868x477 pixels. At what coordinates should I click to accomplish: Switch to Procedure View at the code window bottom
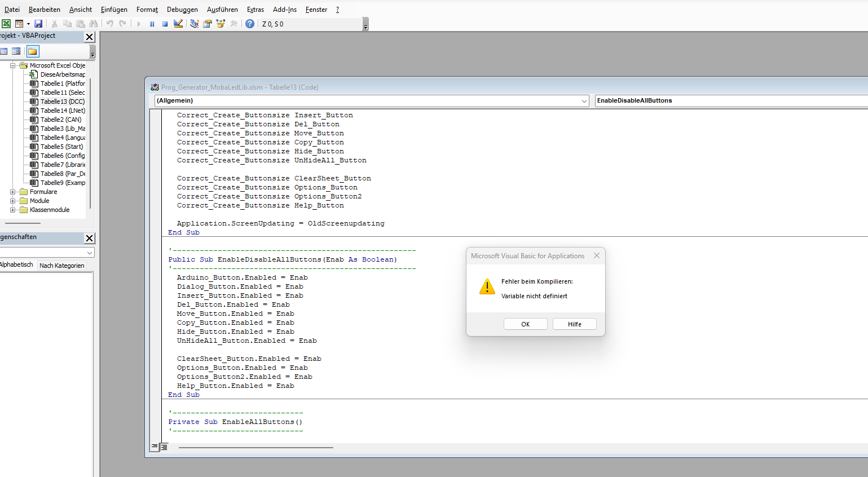coord(155,447)
